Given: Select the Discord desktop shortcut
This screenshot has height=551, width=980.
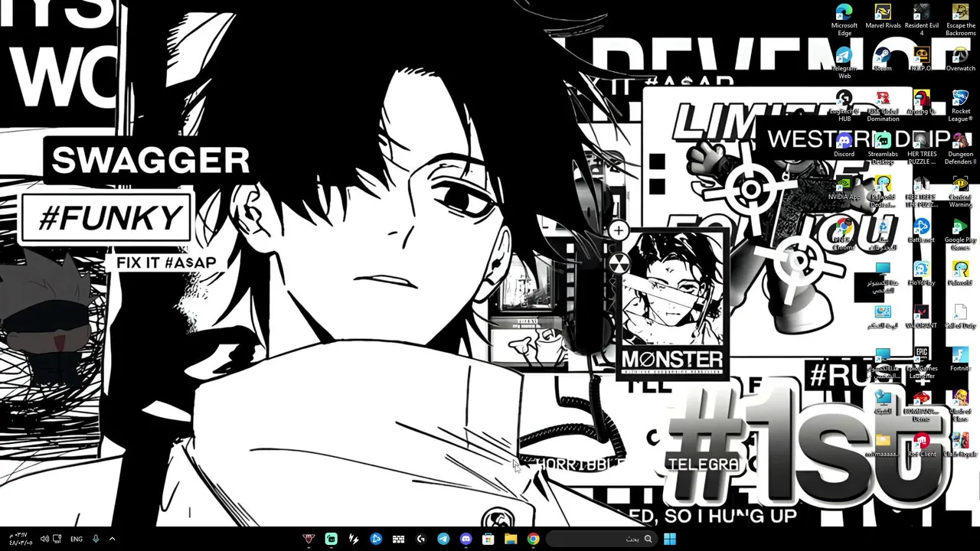Looking at the screenshot, I should pos(844,145).
